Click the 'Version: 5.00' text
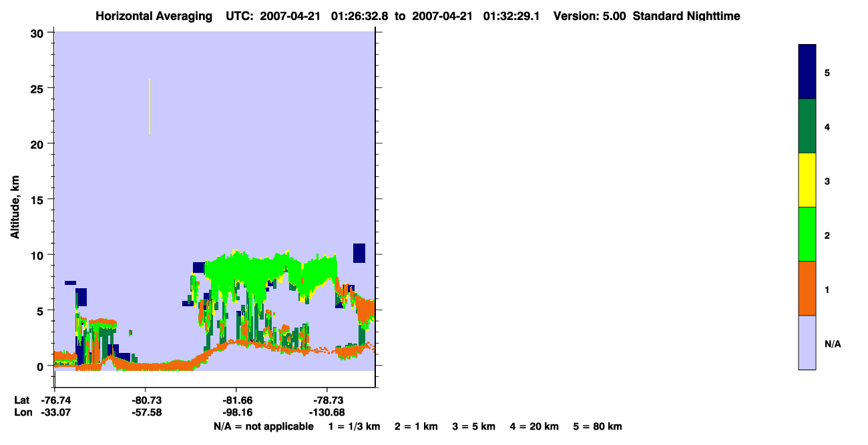The image size is (868, 445). (590, 16)
